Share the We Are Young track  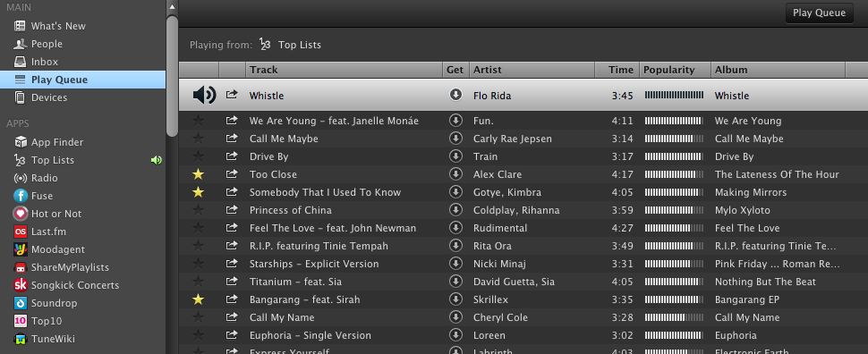pyautogui.click(x=232, y=120)
